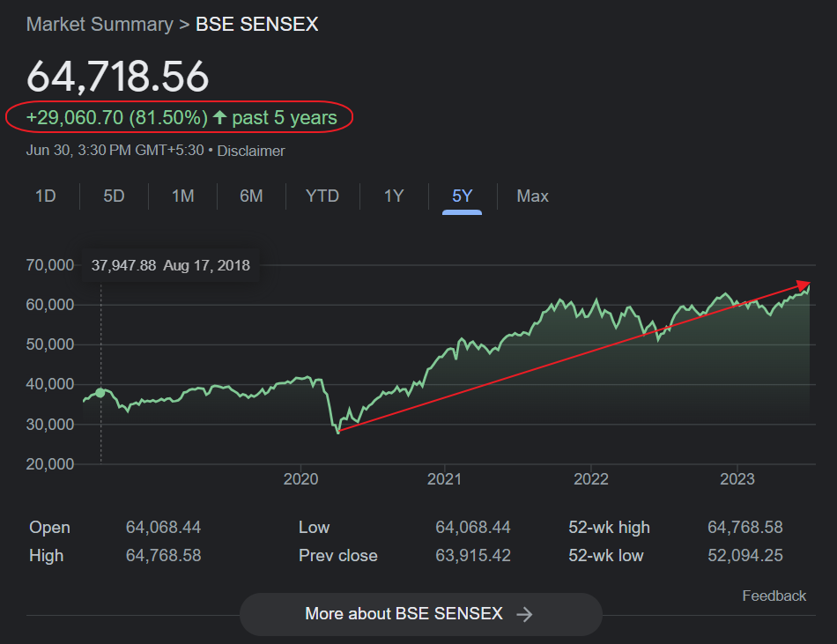Switch chart to Max range
Screen dimensions: 837x644
(x=532, y=196)
